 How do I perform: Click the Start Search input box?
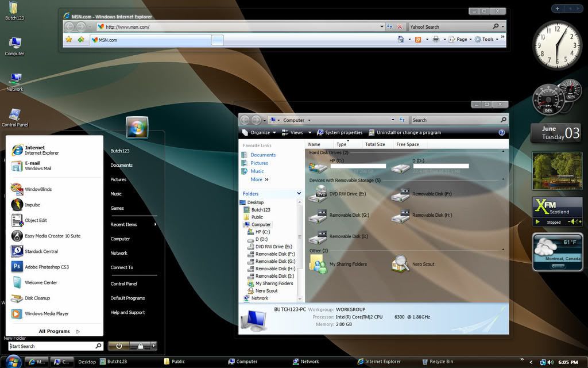click(x=55, y=346)
